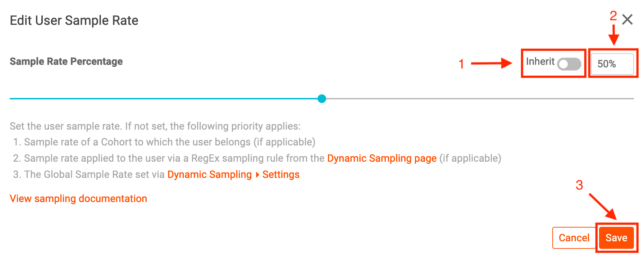Click the chevron arrow before Settings
This screenshot has height=269, width=644.
pyautogui.click(x=258, y=175)
